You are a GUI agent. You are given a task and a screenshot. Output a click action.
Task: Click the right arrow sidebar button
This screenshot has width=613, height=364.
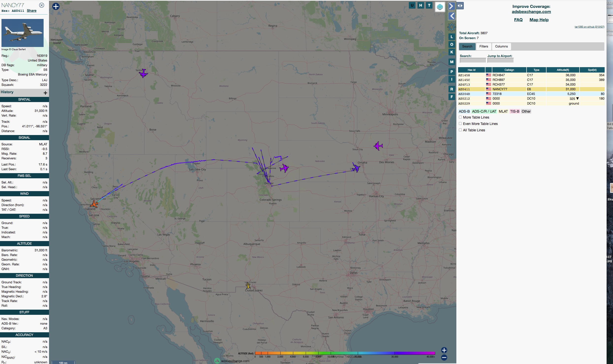[x=451, y=6]
